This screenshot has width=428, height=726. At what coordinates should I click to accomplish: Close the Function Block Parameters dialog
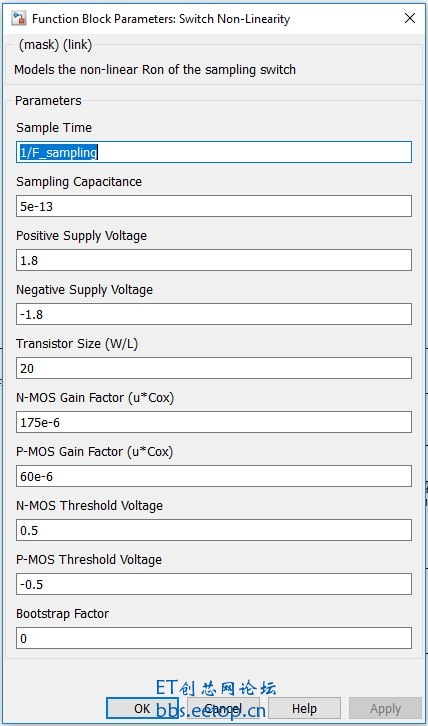[409, 18]
